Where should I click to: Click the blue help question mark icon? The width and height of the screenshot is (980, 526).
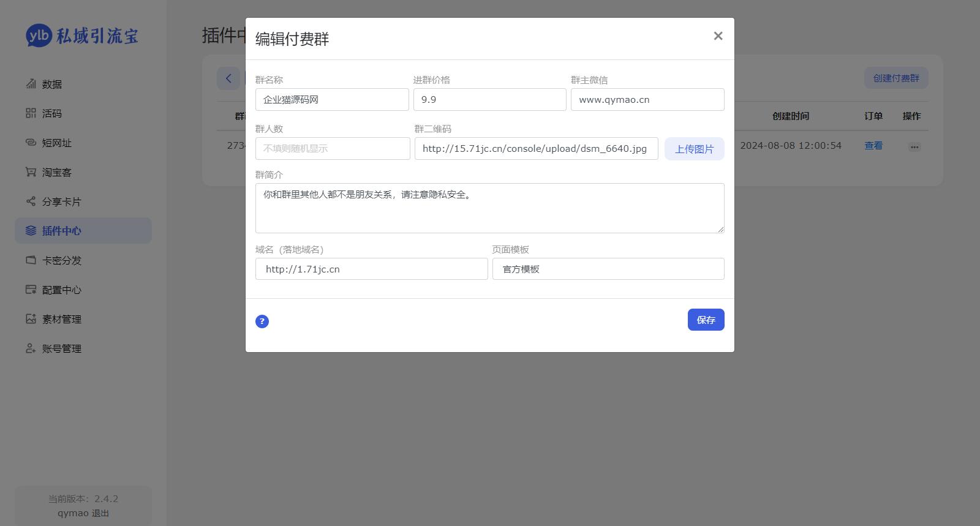(262, 321)
